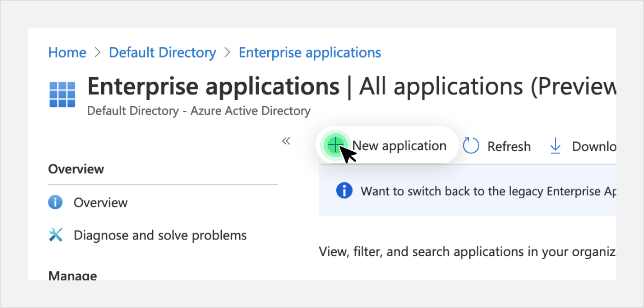Click the Refresh circular arrow icon
Viewport: 644px width, 308px height.
click(x=471, y=146)
